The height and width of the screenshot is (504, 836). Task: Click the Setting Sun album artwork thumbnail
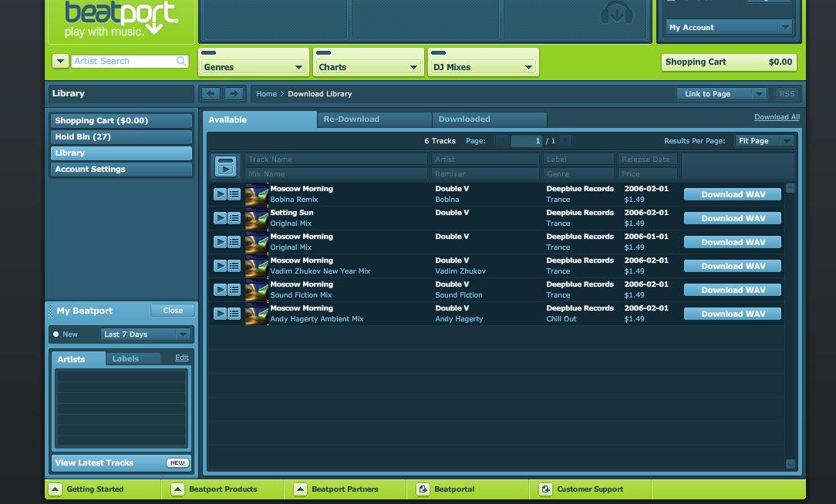point(257,218)
